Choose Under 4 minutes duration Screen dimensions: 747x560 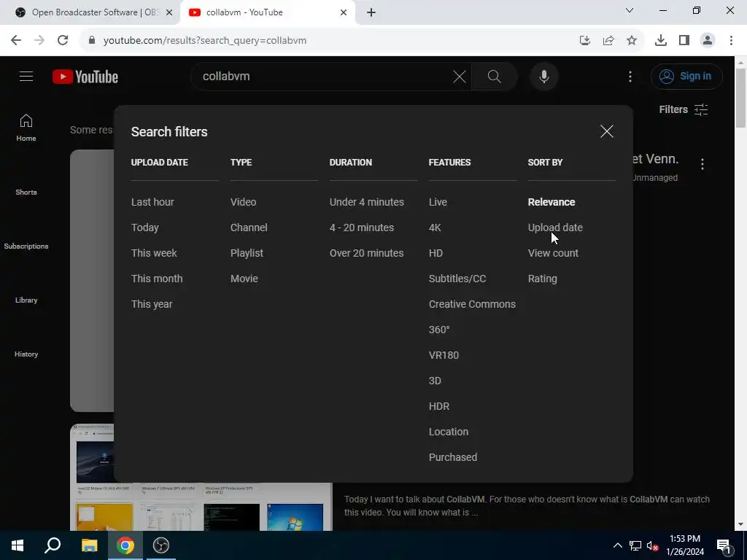coord(367,202)
